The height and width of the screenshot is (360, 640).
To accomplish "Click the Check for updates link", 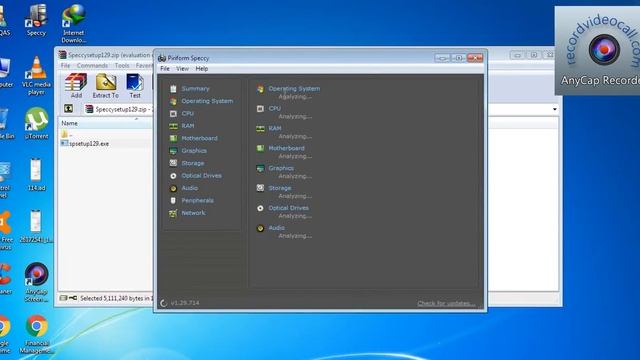I will point(446,303).
